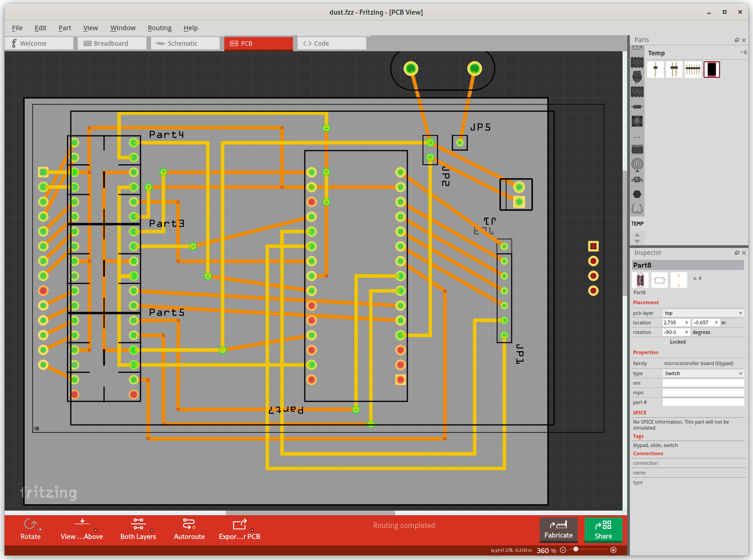753x560 pixels.
Task: Toggle Both Layers view
Action: (138, 524)
